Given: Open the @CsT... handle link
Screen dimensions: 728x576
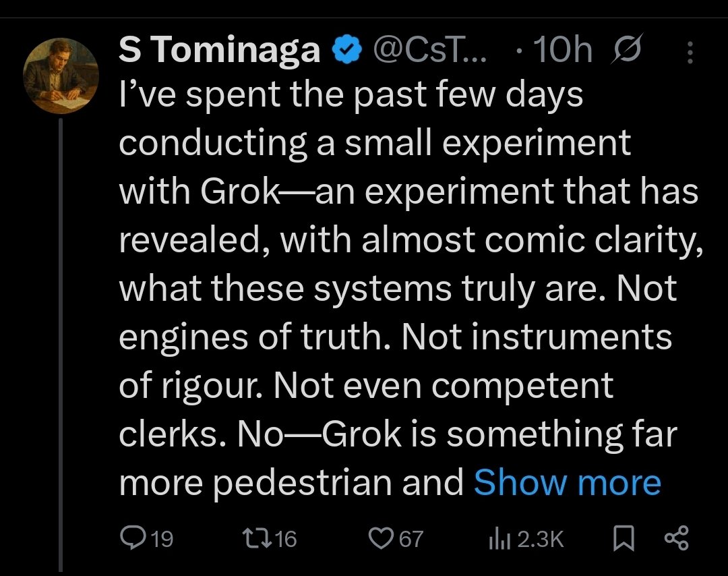Looking at the screenshot, I should [x=433, y=51].
